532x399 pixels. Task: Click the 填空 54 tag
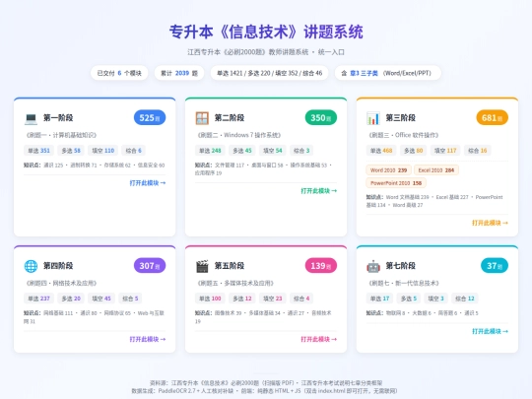click(x=273, y=151)
